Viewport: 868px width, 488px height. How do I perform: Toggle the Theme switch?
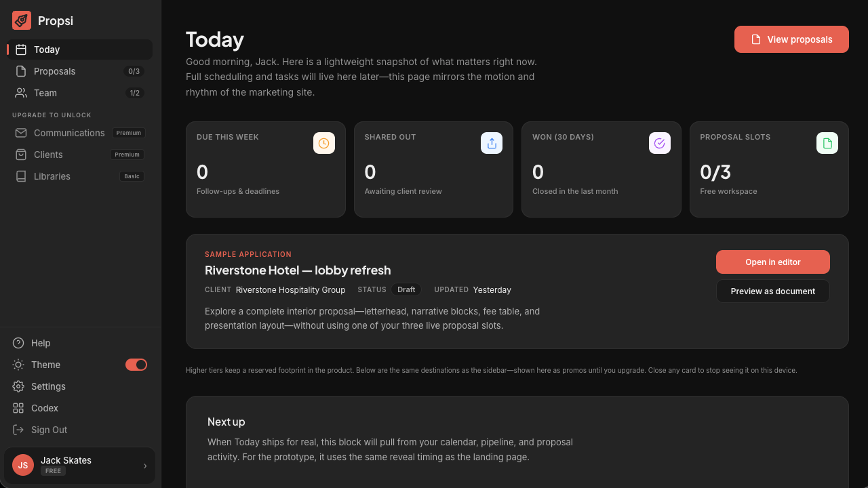point(136,365)
